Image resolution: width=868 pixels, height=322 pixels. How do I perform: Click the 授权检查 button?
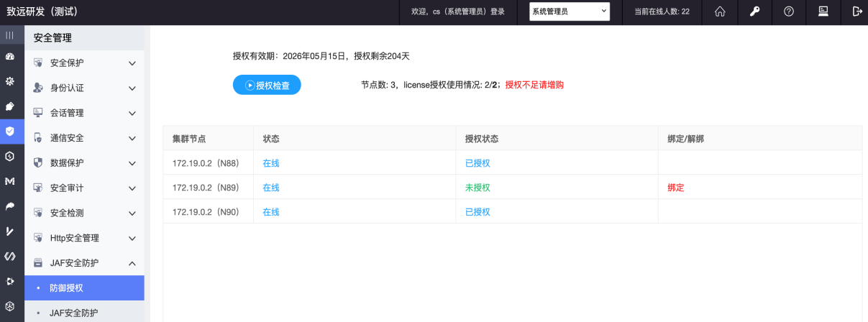[267, 85]
